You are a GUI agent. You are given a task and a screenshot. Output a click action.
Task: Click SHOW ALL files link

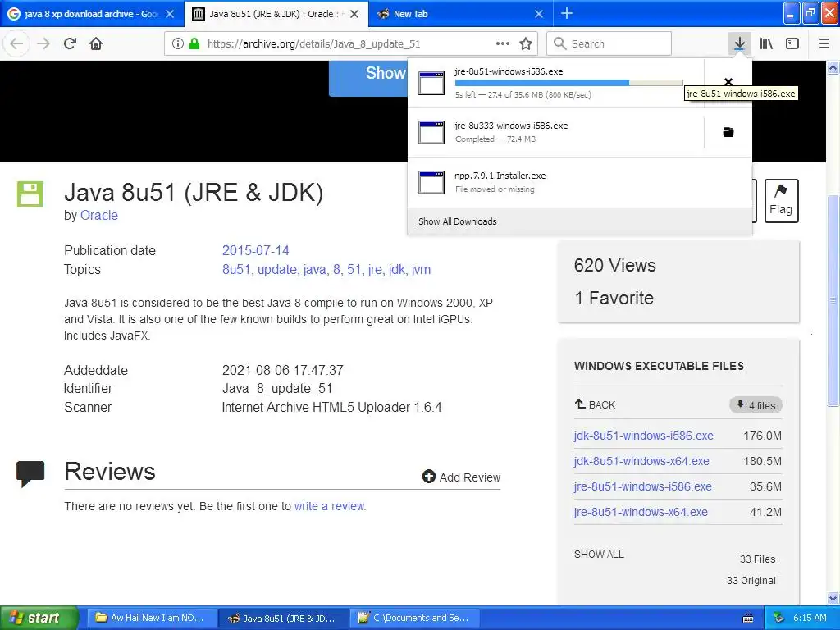point(599,555)
